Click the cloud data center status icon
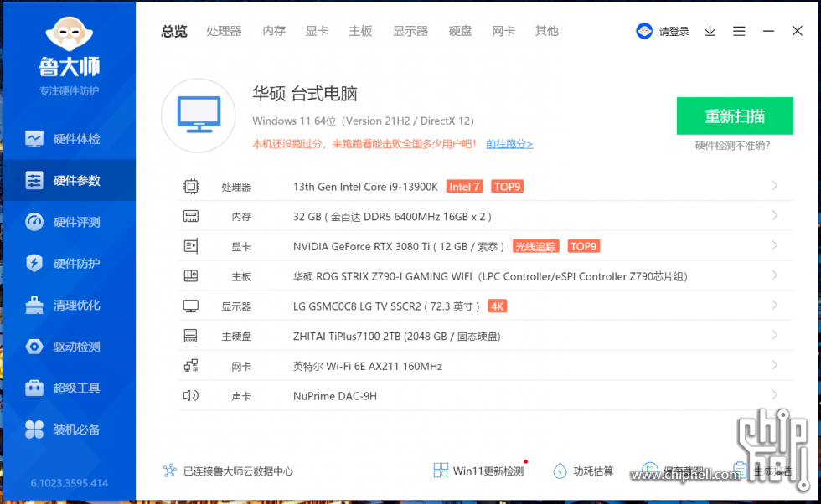The image size is (821, 504). point(169,471)
